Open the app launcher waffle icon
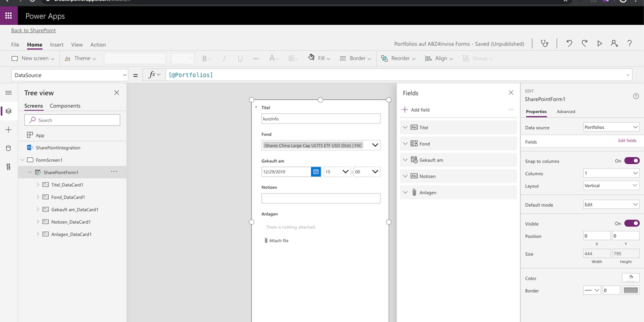The image size is (644, 322). point(9,16)
